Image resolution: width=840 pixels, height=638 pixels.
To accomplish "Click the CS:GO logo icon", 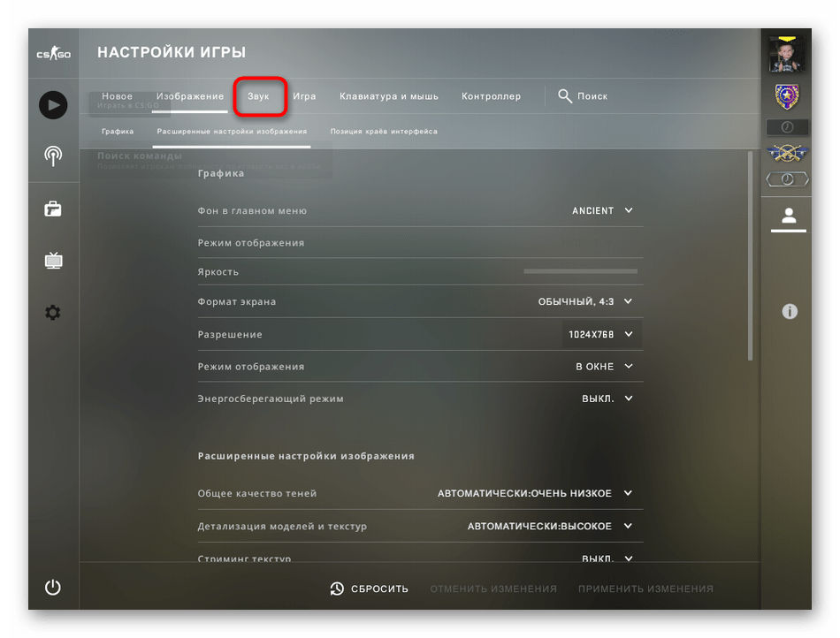I will (53, 54).
